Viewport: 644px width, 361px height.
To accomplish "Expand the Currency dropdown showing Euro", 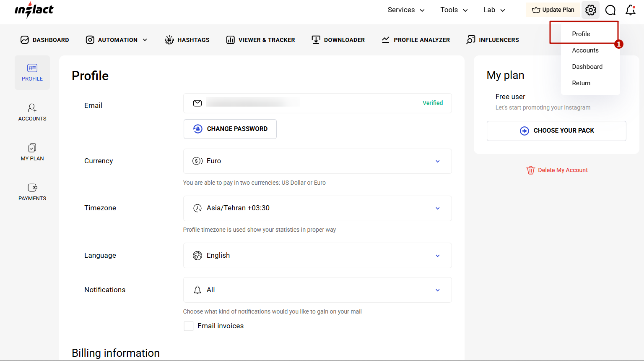I will pos(317,161).
